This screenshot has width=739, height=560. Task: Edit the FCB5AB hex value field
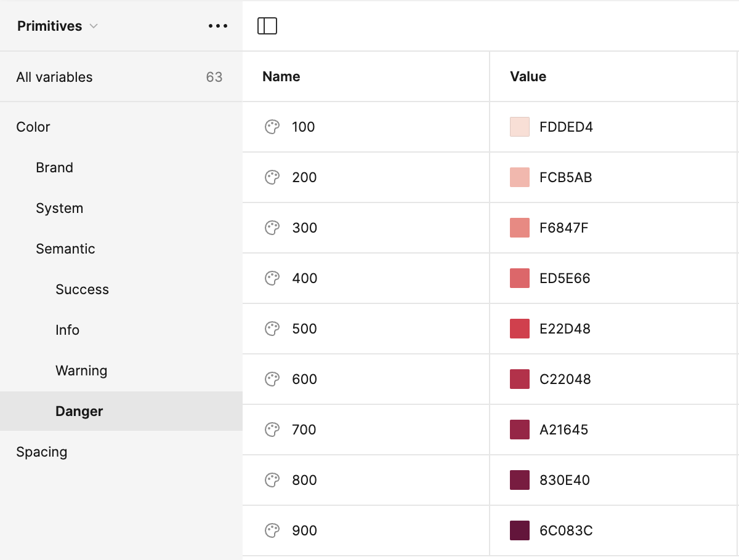(x=566, y=177)
